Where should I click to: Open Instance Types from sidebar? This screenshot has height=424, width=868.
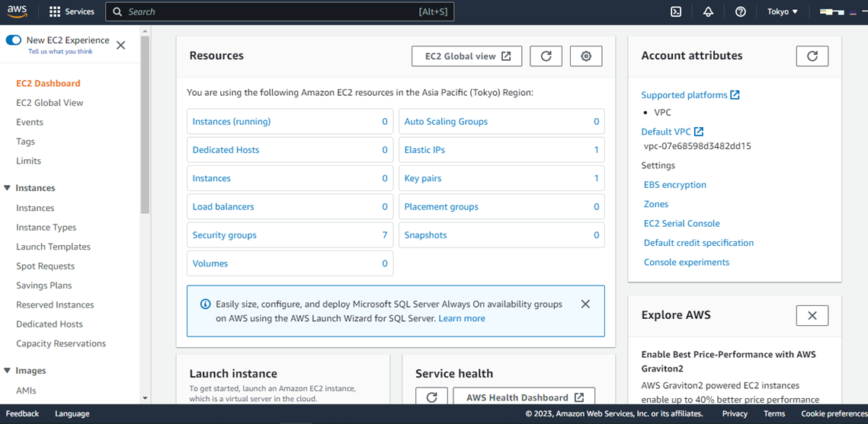(x=46, y=227)
